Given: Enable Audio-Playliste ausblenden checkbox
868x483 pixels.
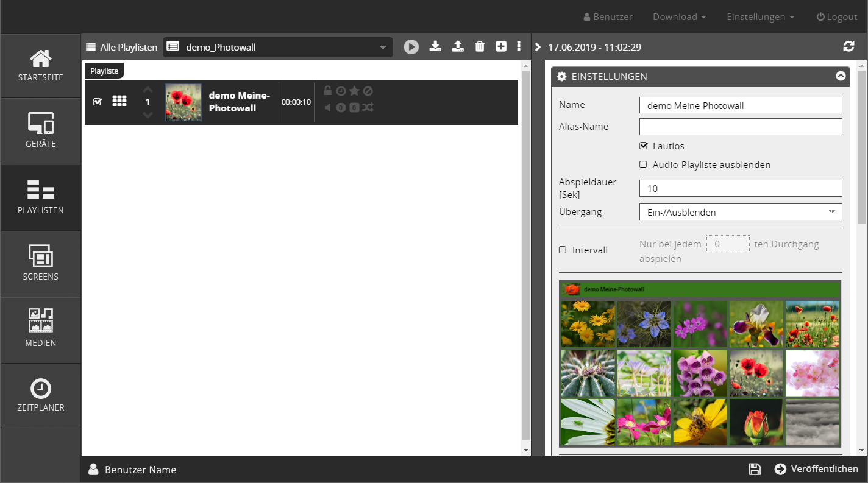Looking at the screenshot, I should [x=643, y=165].
